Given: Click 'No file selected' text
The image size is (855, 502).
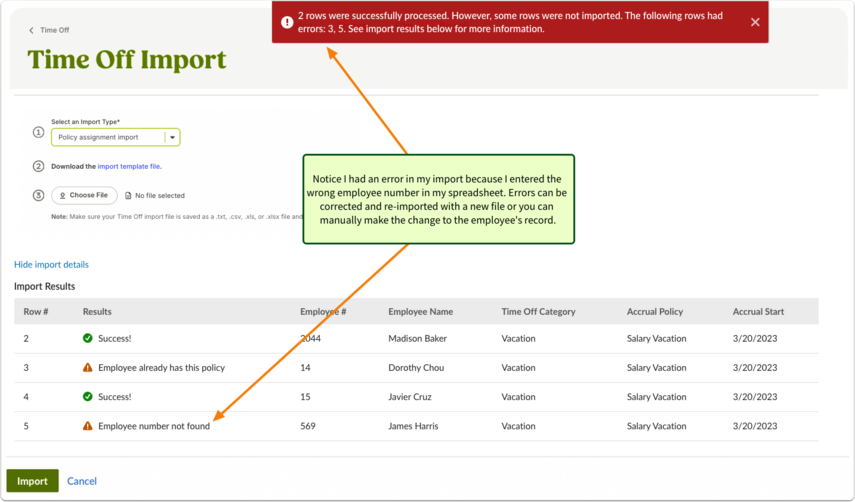Looking at the screenshot, I should [160, 195].
